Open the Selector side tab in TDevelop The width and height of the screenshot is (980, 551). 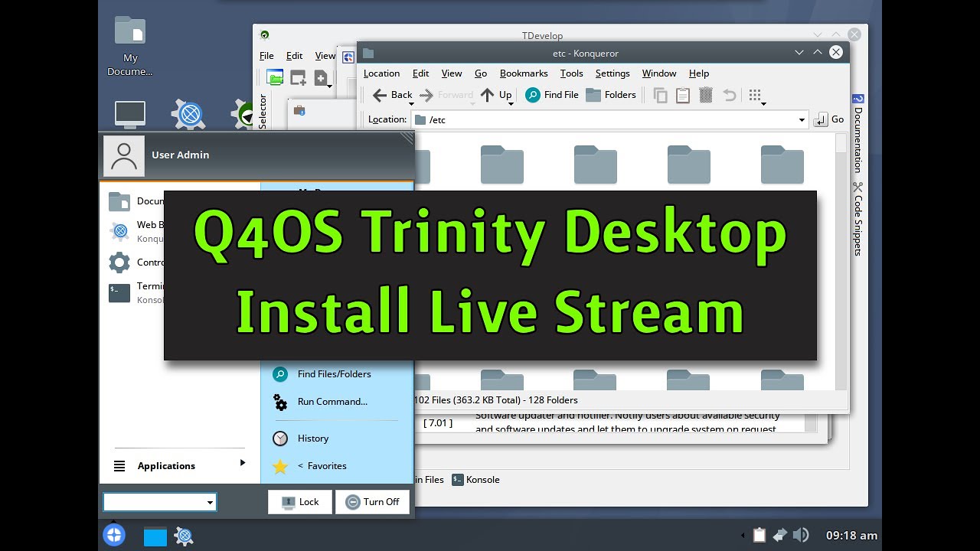point(263,111)
